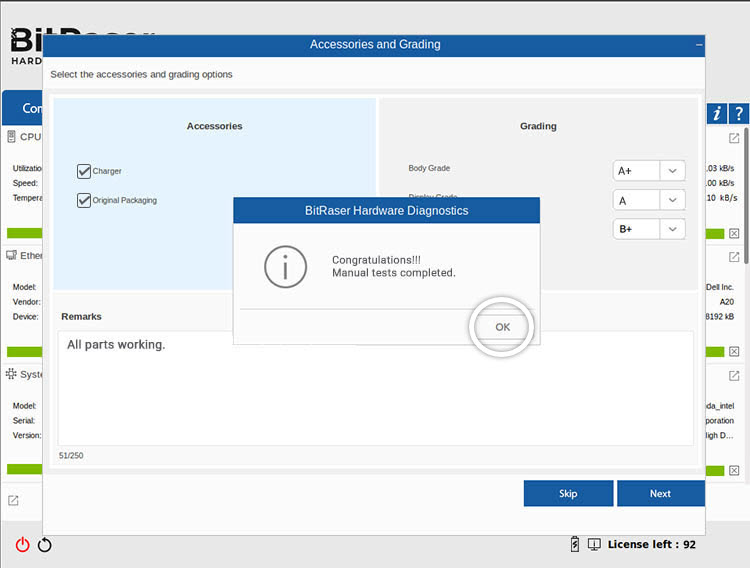Pop out the CPU panel via its top-right icon
This screenshot has width=750, height=568.
(x=734, y=138)
